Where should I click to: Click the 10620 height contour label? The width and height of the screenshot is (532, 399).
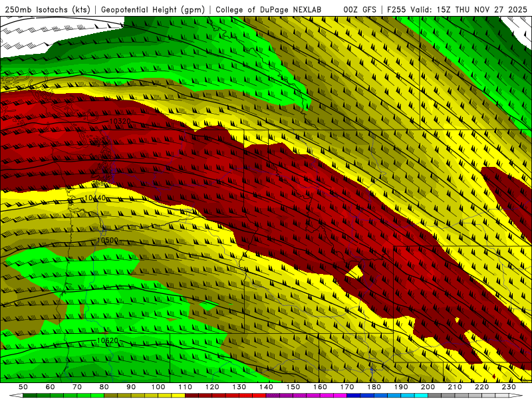coord(107,340)
